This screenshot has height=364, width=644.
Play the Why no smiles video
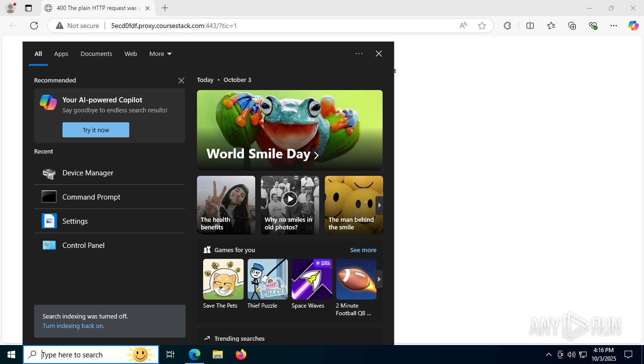click(x=290, y=199)
